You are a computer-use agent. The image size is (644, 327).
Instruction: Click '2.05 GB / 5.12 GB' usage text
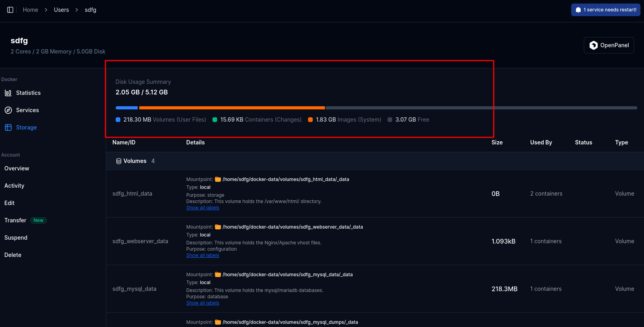coord(142,92)
